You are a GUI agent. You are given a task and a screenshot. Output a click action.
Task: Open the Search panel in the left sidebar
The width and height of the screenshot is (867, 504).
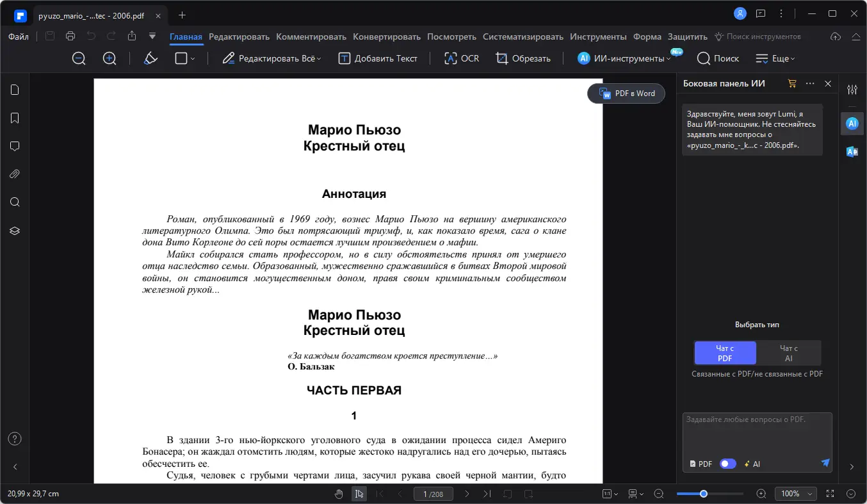14,202
